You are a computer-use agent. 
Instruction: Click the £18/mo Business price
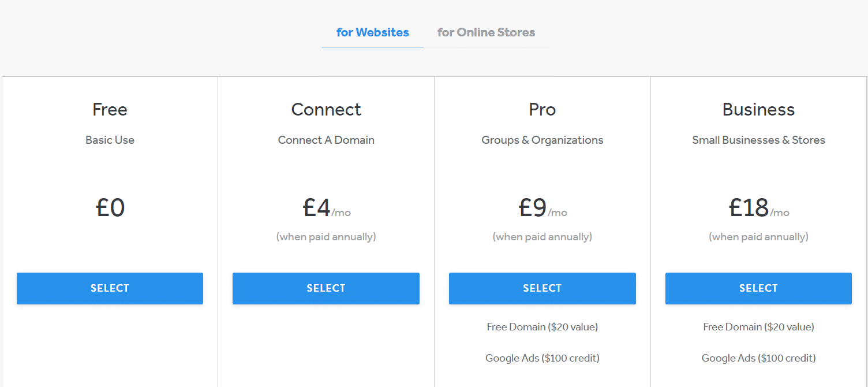pyautogui.click(x=759, y=207)
